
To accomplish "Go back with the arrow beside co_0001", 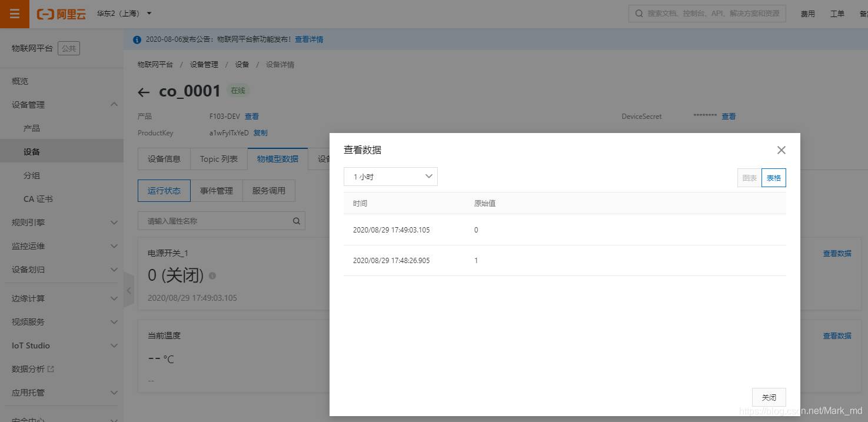I will (x=144, y=92).
